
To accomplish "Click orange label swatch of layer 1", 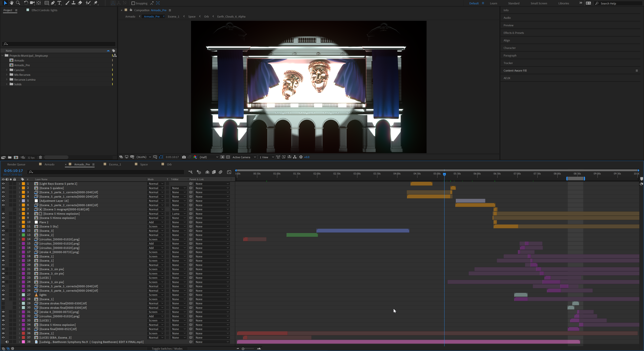I will click(23, 184).
